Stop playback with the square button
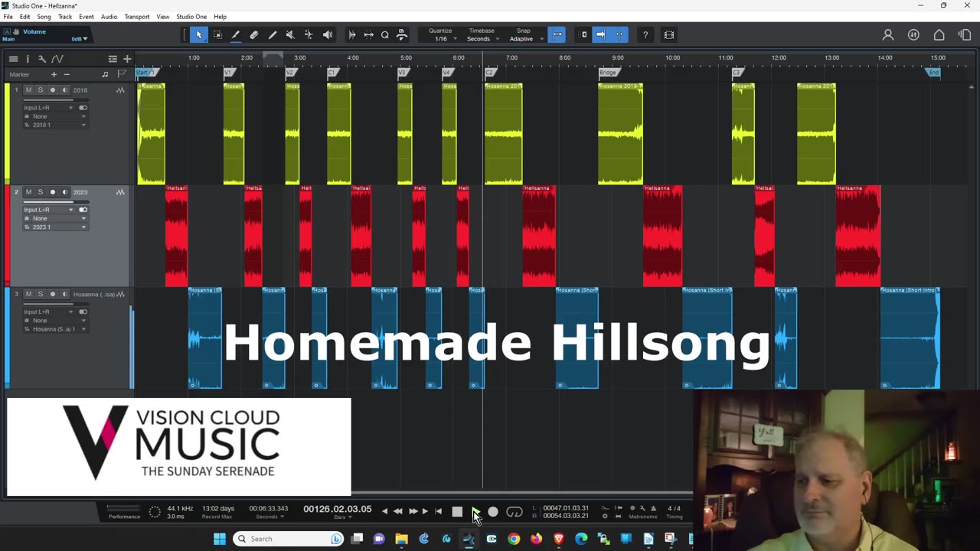980x551 pixels. 457,511
